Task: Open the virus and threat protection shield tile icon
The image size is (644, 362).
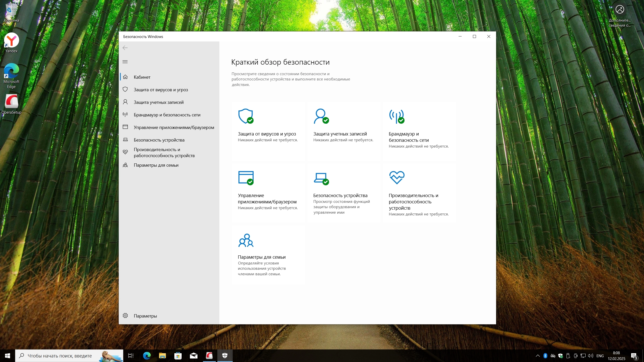Action: point(246,116)
